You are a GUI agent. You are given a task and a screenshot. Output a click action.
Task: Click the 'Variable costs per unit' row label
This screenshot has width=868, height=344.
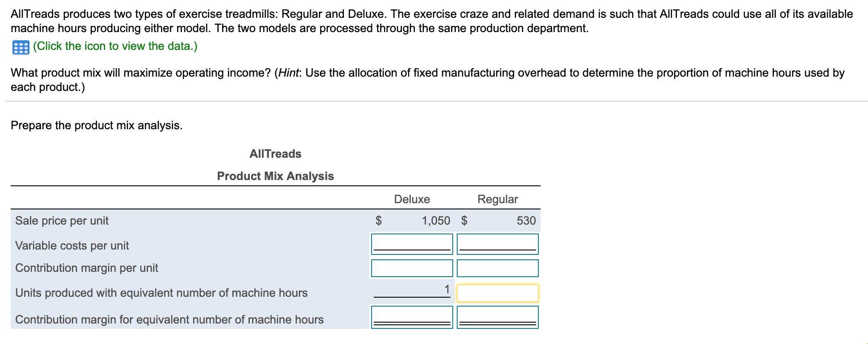[x=72, y=246]
